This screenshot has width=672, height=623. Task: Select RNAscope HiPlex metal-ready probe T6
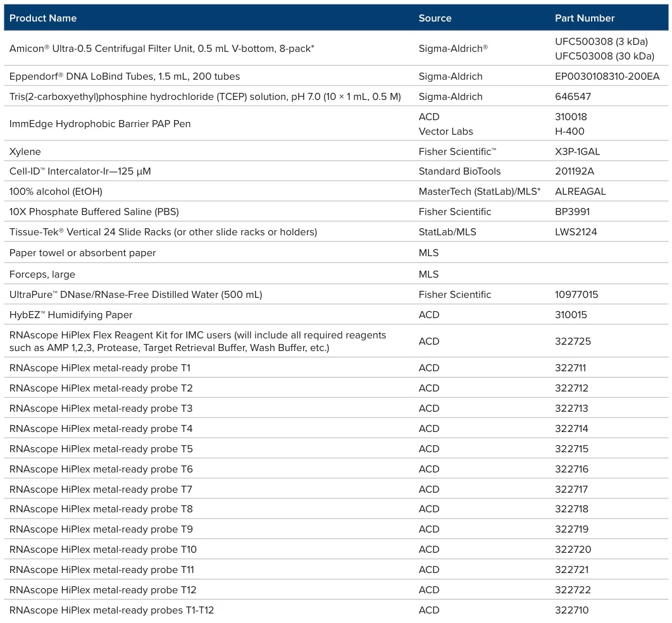point(101,469)
